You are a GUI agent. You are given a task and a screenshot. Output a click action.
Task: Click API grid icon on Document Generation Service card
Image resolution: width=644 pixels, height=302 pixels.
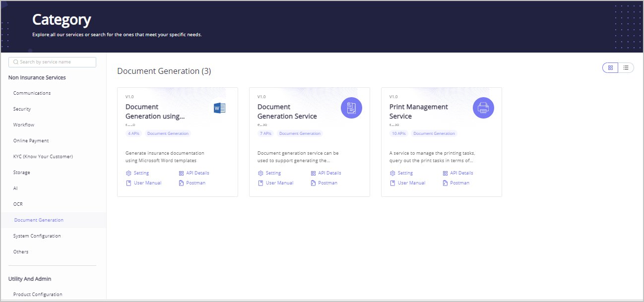pyautogui.click(x=313, y=173)
